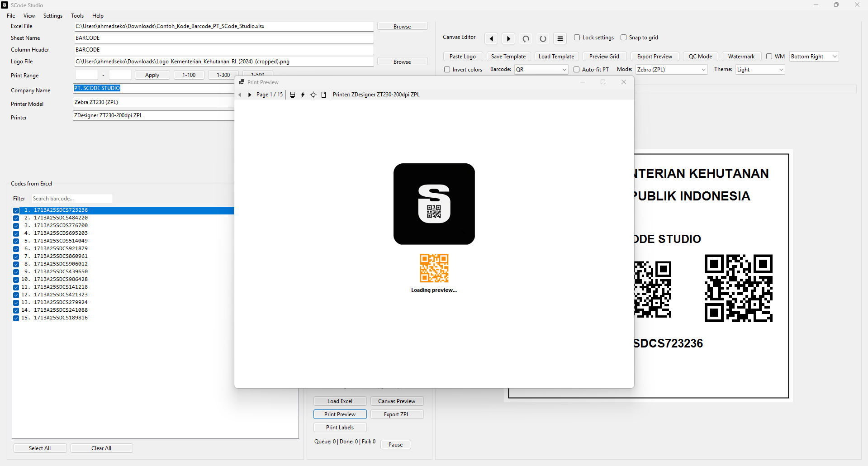Uncheck barcode 1713A25SDCS189816 checkbox
868x466 pixels.
pyautogui.click(x=16, y=318)
